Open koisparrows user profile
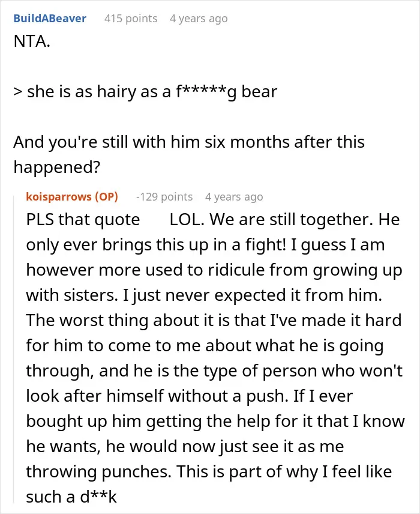 (x=59, y=196)
